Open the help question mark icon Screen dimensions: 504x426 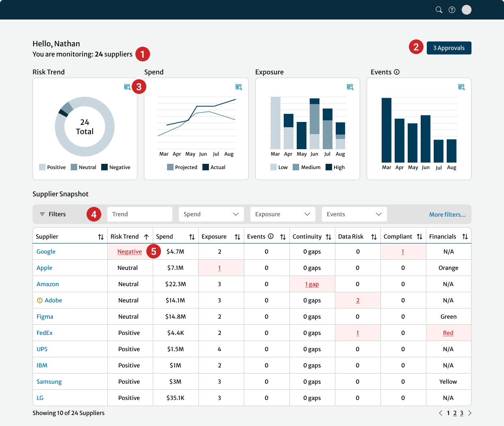click(x=452, y=10)
